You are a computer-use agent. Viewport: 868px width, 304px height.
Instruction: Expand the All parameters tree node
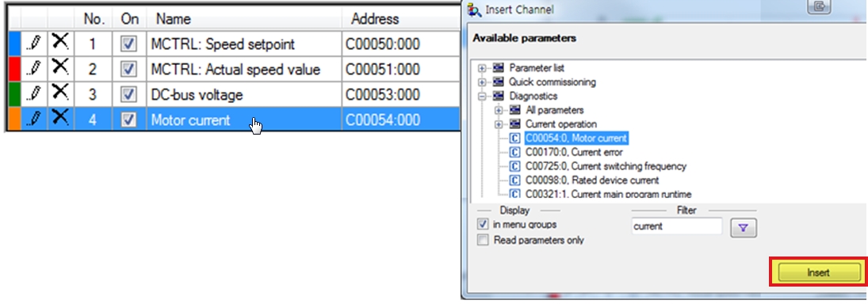(499, 110)
